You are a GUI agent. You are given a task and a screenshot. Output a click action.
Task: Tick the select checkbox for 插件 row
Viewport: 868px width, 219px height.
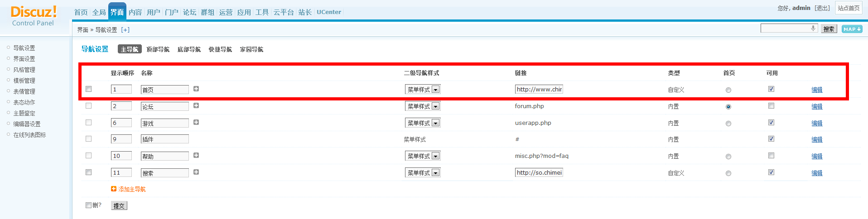point(89,139)
